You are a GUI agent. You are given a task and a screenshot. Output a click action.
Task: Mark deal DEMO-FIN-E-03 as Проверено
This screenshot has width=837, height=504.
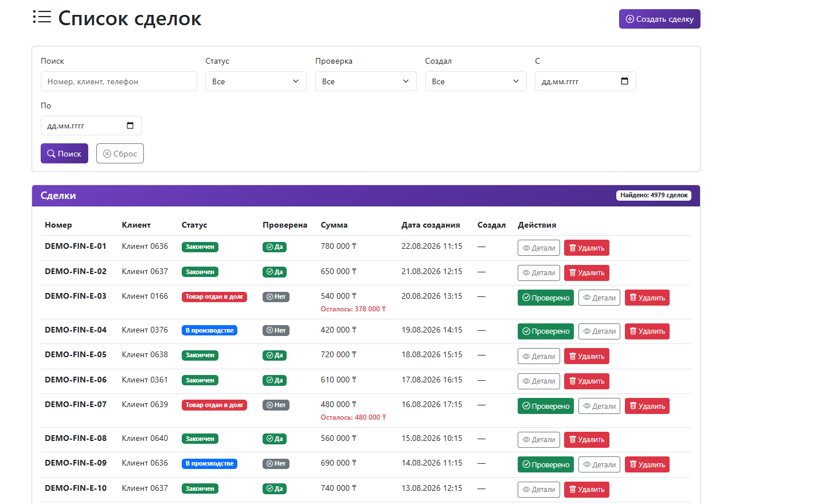click(546, 298)
